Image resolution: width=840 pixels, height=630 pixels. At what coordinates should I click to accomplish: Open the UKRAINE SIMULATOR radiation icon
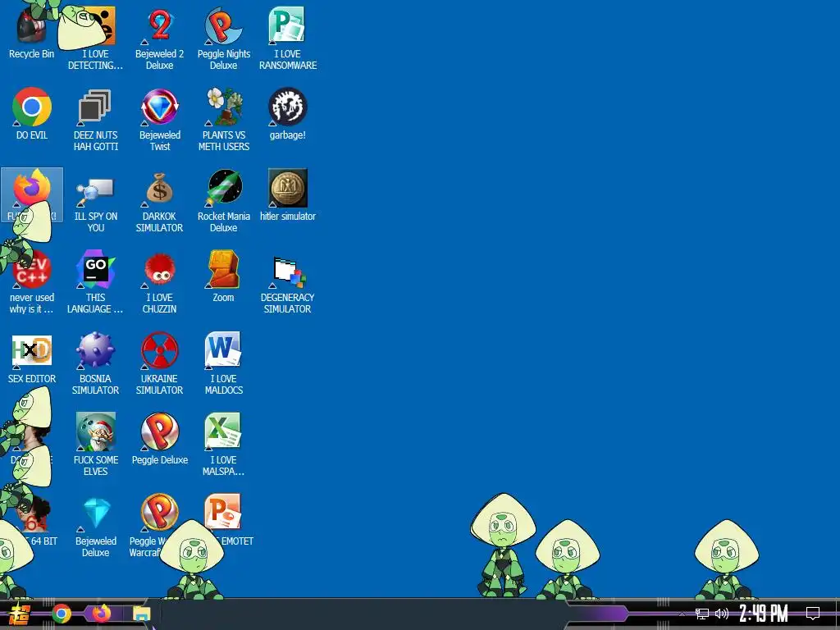(160, 363)
